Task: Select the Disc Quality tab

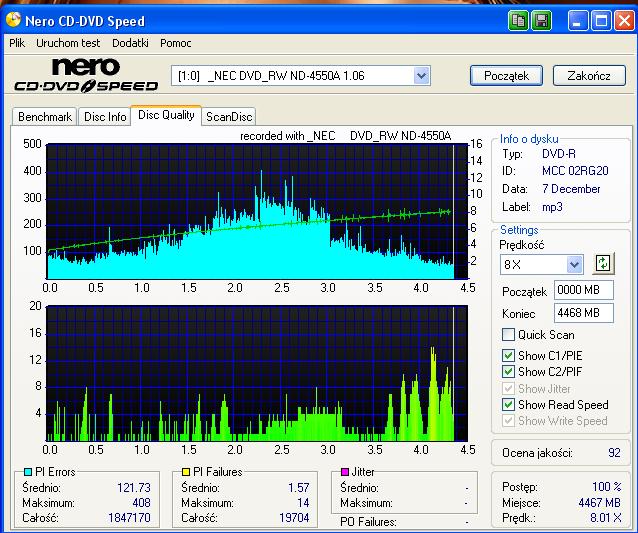Action: [x=166, y=115]
